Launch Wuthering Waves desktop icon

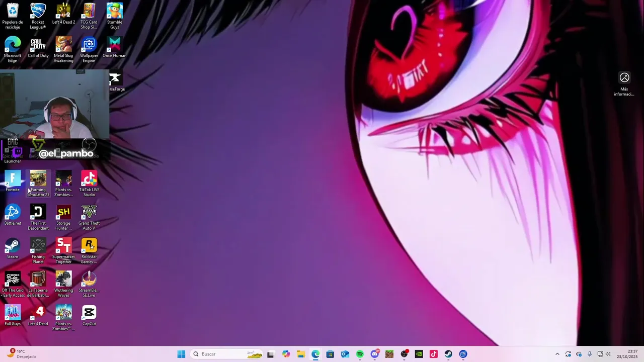(x=63, y=285)
